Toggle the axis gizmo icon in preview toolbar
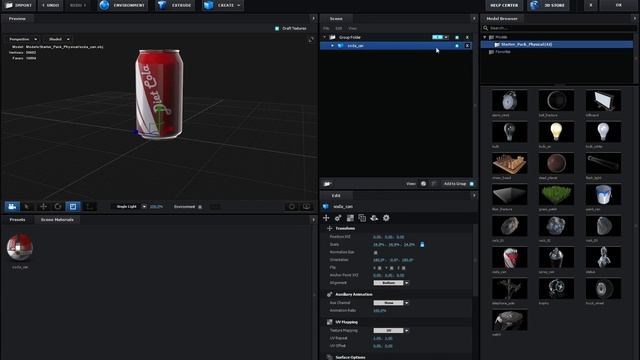This screenshot has height=360, width=640. tap(89, 207)
